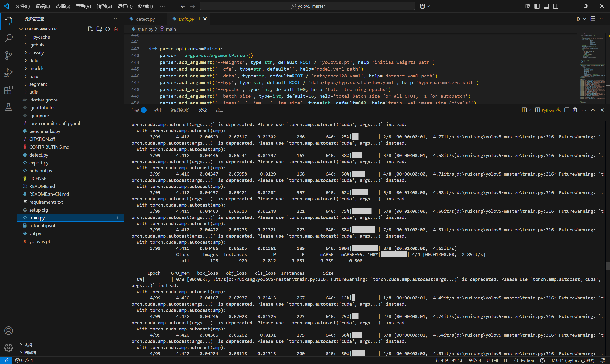Open the Extensions view
Screen dimensions: 610x364
click(9, 90)
